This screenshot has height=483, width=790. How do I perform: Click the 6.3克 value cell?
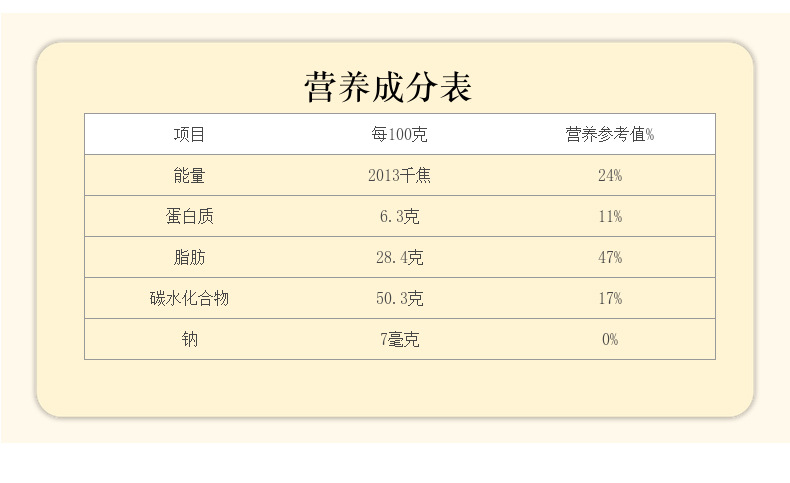[x=399, y=217]
